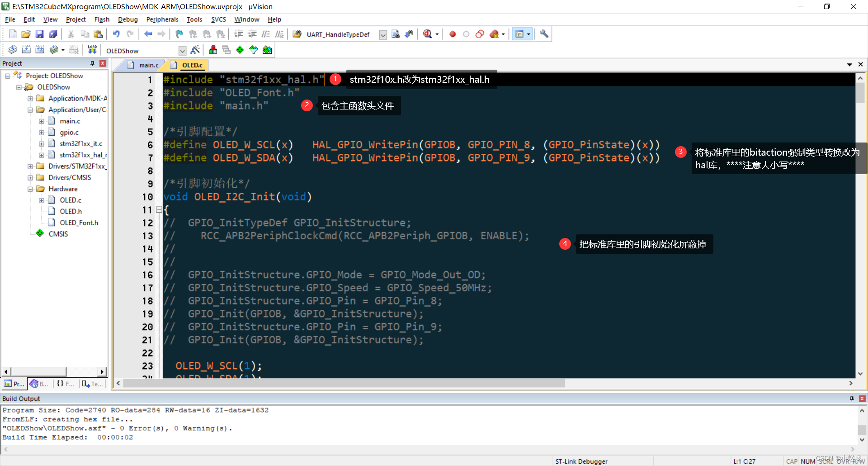Collapse the code fold at line 11
The width and height of the screenshot is (868, 466).
(159, 210)
